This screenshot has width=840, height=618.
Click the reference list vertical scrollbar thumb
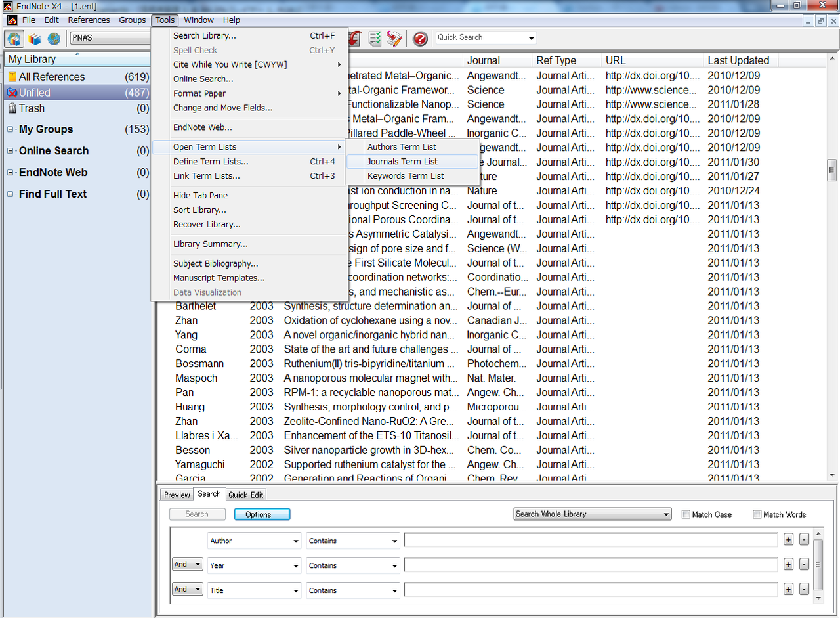click(x=832, y=170)
